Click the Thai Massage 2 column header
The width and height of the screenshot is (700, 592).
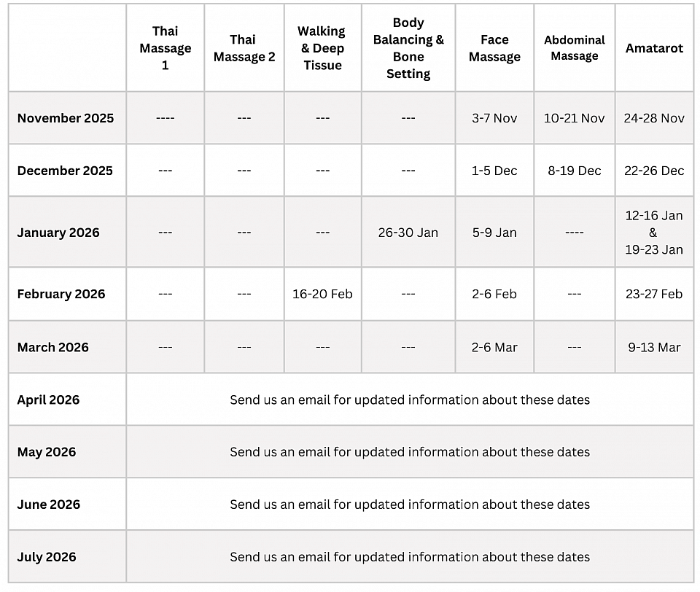pos(244,48)
